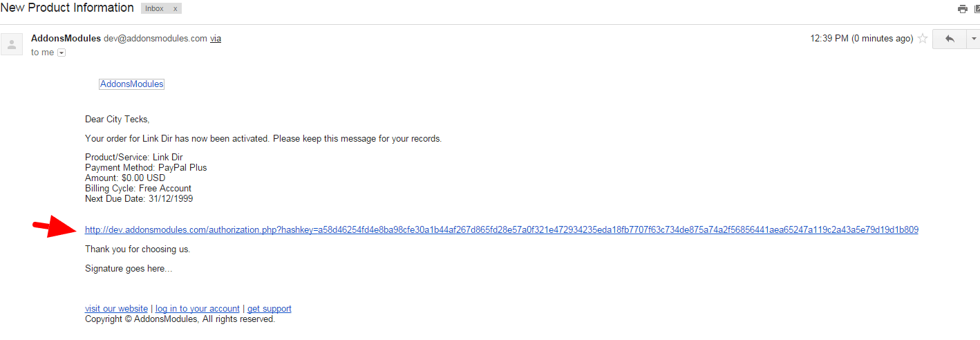Click the subject New Product Information
This screenshot has width=980, height=340.
click(x=67, y=8)
